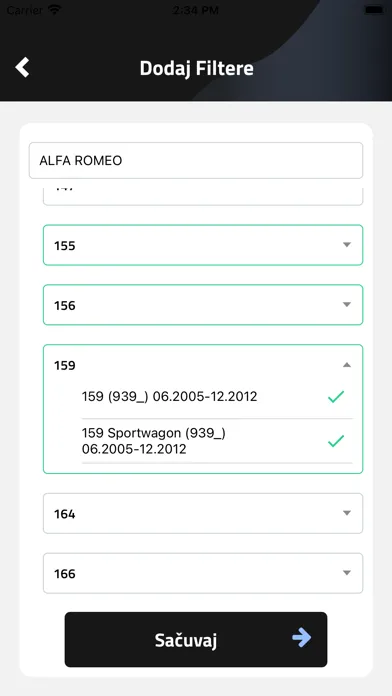The width and height of the screenshot is (392, 696).
Task: Tap the WiFi icon in status bar
Action: point(54,10)
